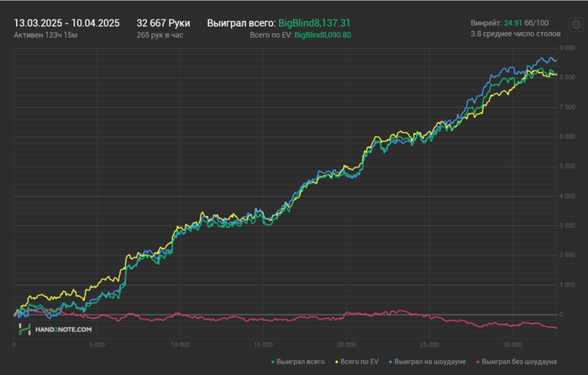
Task: Click the yellow 'Всего по EV' legend dot
Action: point(337,362)
